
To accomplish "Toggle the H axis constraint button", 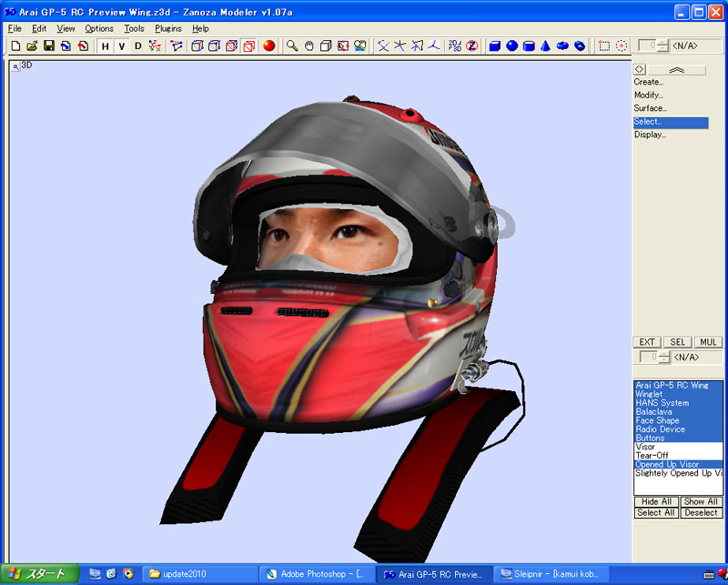I will point(106,45).
